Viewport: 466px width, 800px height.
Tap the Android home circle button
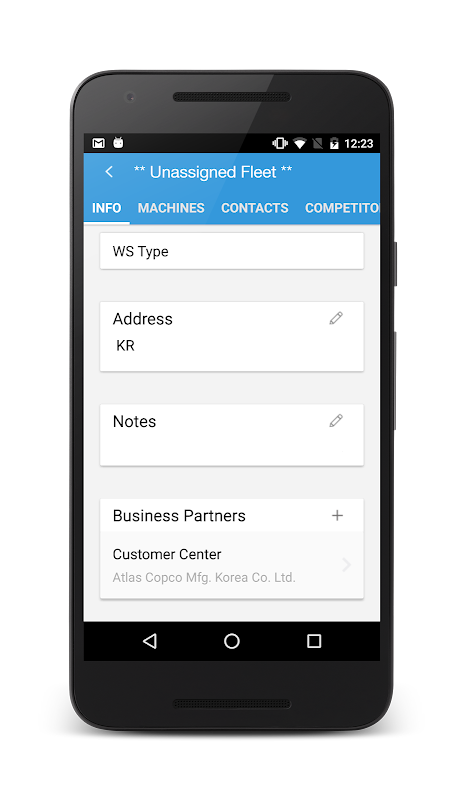pyautogui.click(x=232, y=641)
